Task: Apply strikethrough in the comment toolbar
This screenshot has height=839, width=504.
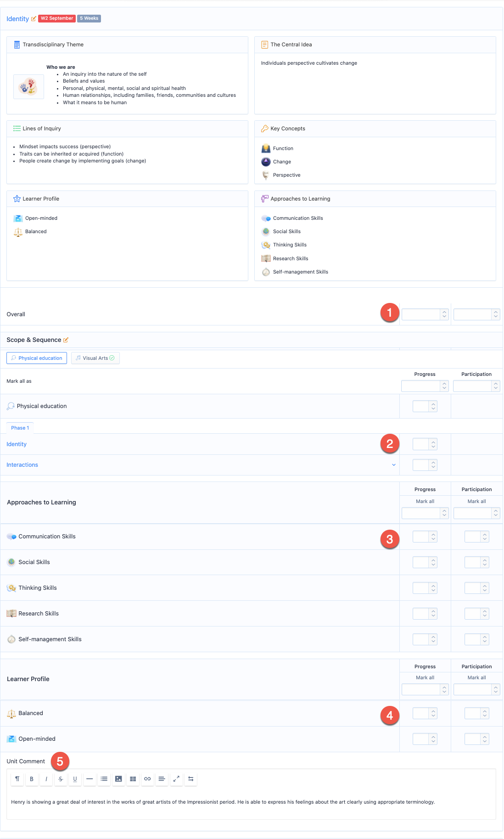Action: pyautogui.click(x=61, y=779)
